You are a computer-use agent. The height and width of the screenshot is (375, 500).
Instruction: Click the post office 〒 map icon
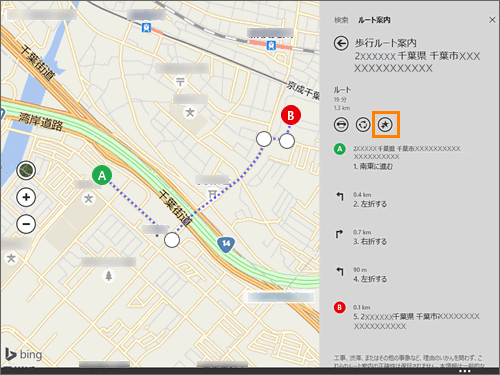180,81
